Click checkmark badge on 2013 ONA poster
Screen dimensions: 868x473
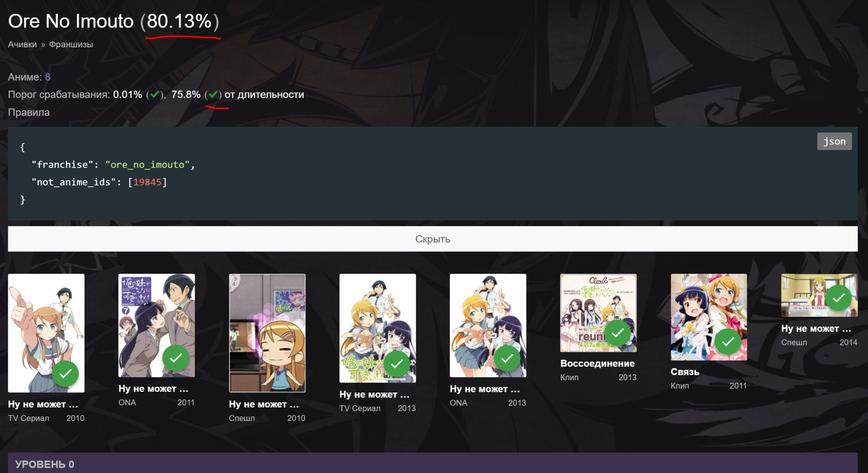click(x=507, y=358)
